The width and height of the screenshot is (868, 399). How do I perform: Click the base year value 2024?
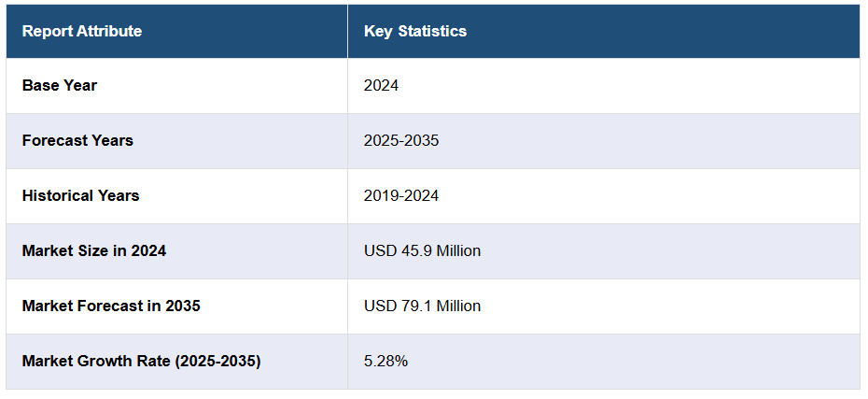tap(381, 85)
